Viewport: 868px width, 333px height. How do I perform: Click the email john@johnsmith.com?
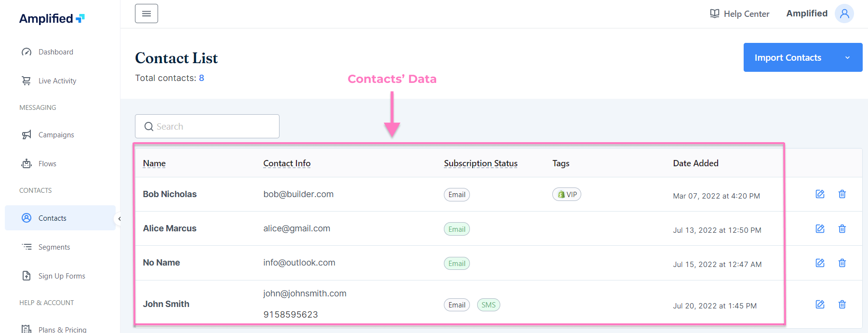(x=305, y=293)
